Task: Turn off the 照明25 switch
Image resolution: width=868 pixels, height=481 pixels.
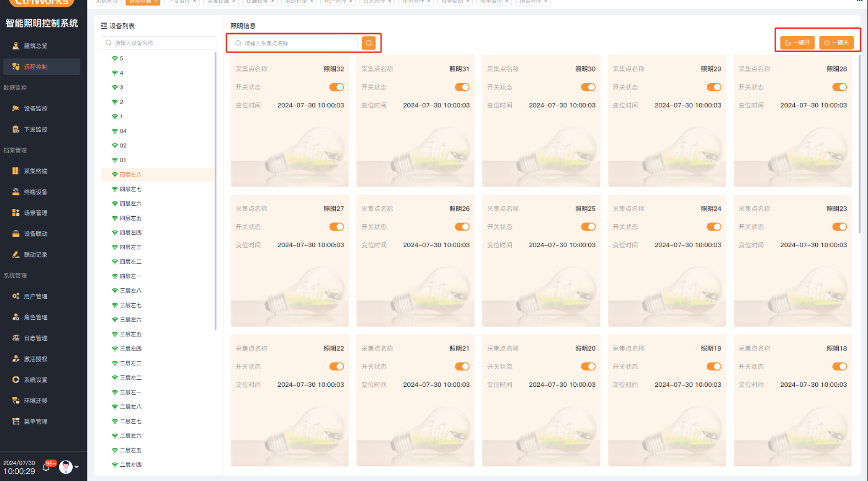Action: point(588,227)
